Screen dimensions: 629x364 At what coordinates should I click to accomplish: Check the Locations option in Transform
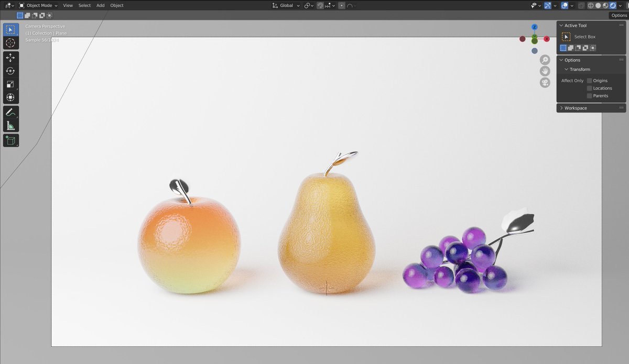pyautogui.click(x=589, y=88)
